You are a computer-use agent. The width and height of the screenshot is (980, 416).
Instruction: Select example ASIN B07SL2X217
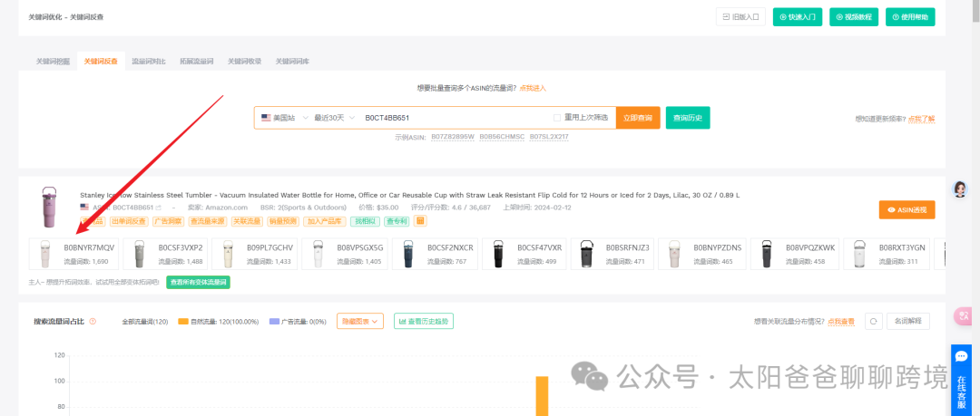(549, 137)
